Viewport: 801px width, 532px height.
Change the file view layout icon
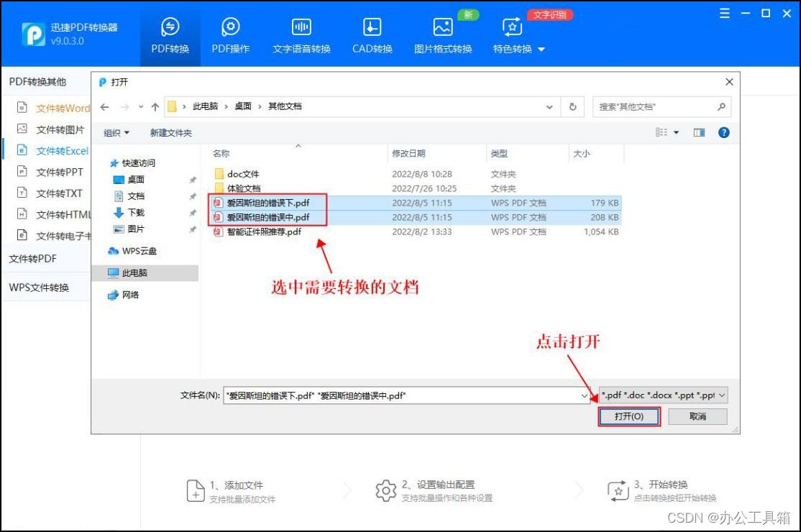click(661, 132)
